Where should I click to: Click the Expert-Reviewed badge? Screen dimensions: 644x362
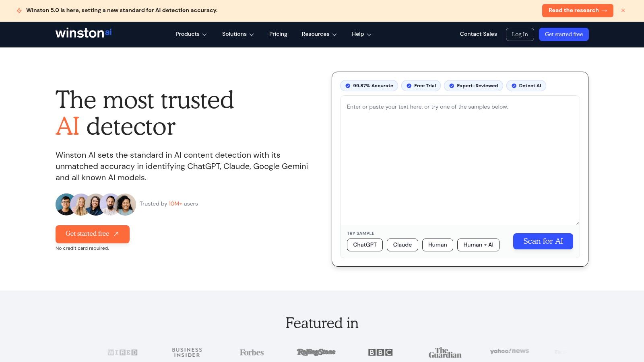473,86
